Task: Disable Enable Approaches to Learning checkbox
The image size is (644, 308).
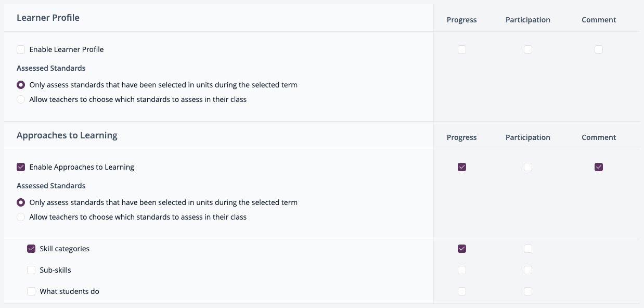Action: (x=21, y=167)
